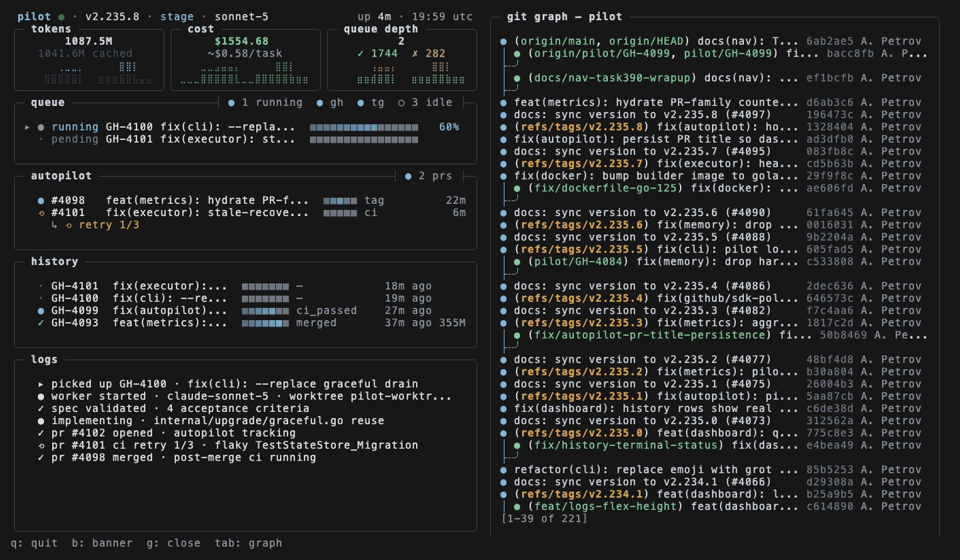Click the checkmark on 'pr #4098 merged' log
The width and height of the screenshot is (960, 560).
[41, 457]
